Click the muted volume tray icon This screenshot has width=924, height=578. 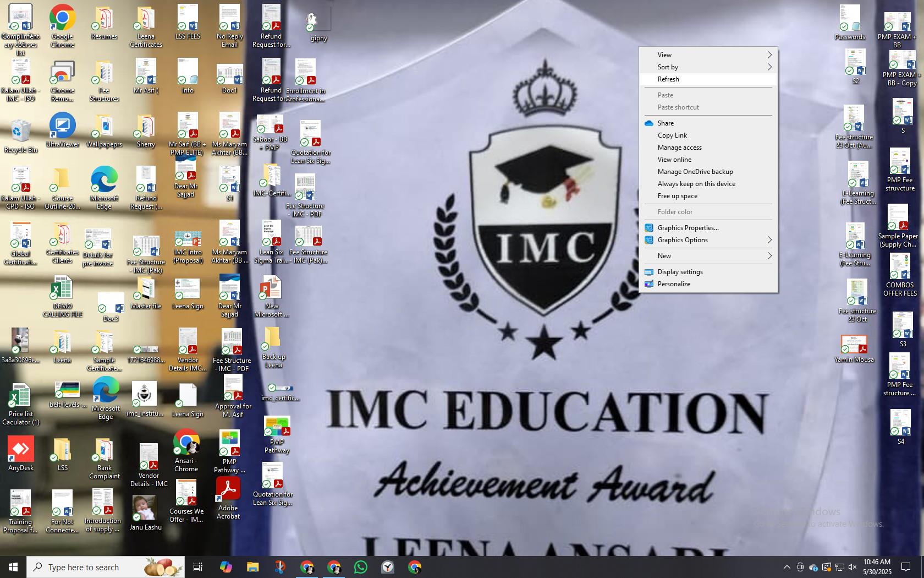point(853,567)
